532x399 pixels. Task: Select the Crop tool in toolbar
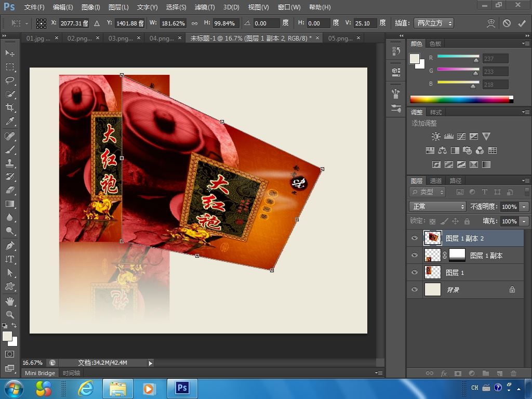point(10,108)
